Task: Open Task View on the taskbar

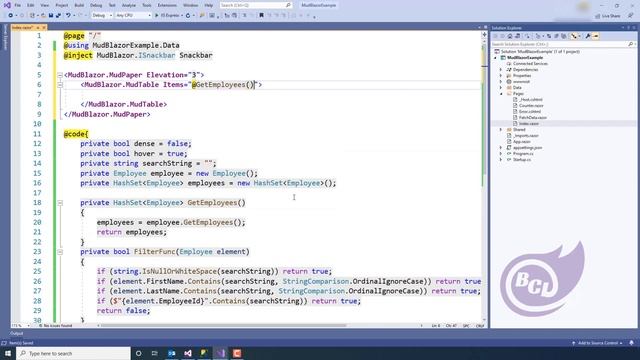Action: 155,353
